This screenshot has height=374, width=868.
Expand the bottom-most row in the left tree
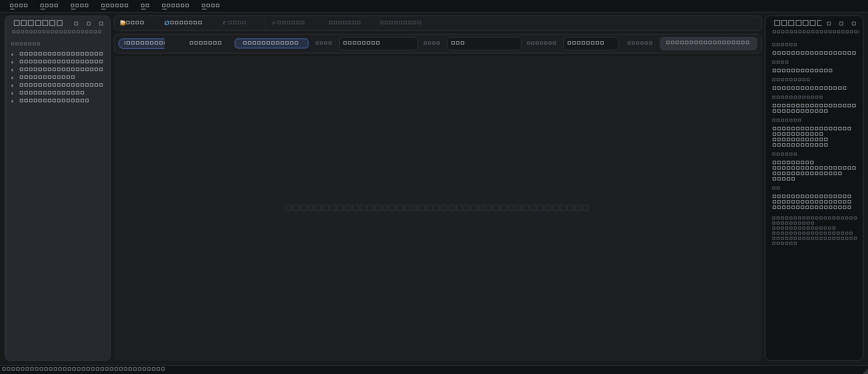(x=12, y=101)
